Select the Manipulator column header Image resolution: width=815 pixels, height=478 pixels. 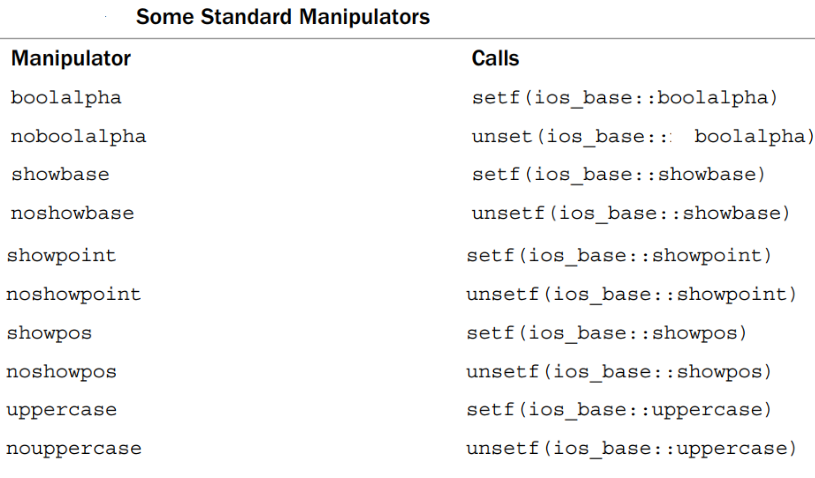[71, 58]
